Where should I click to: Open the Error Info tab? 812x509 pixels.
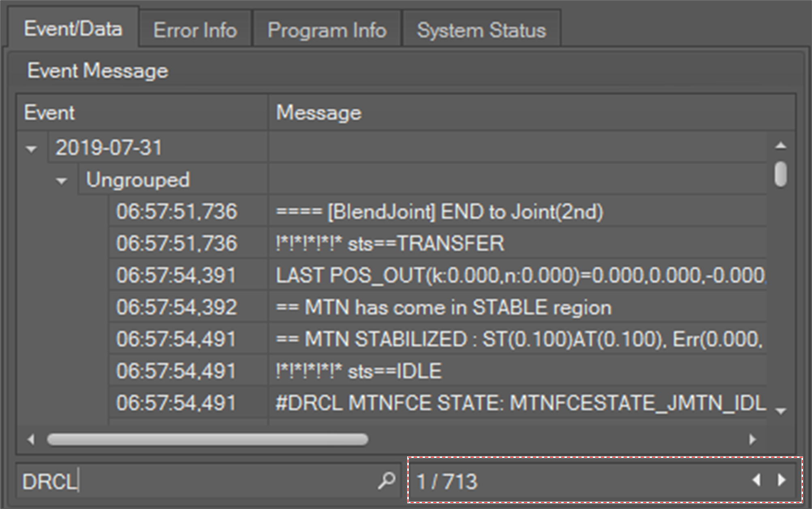[x=195, y=30]
